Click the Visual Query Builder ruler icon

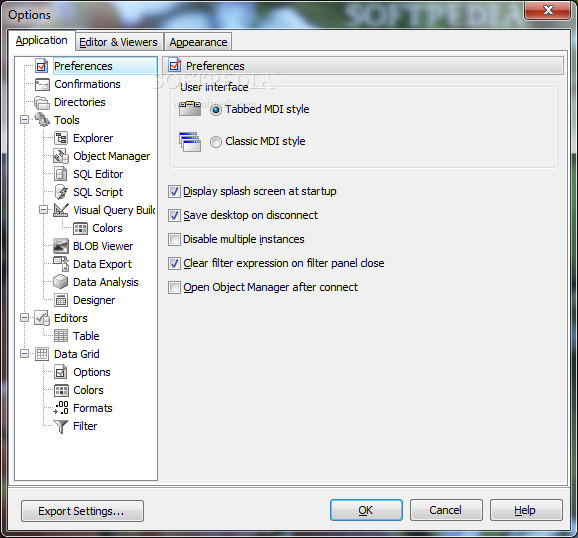click(61, 210)
